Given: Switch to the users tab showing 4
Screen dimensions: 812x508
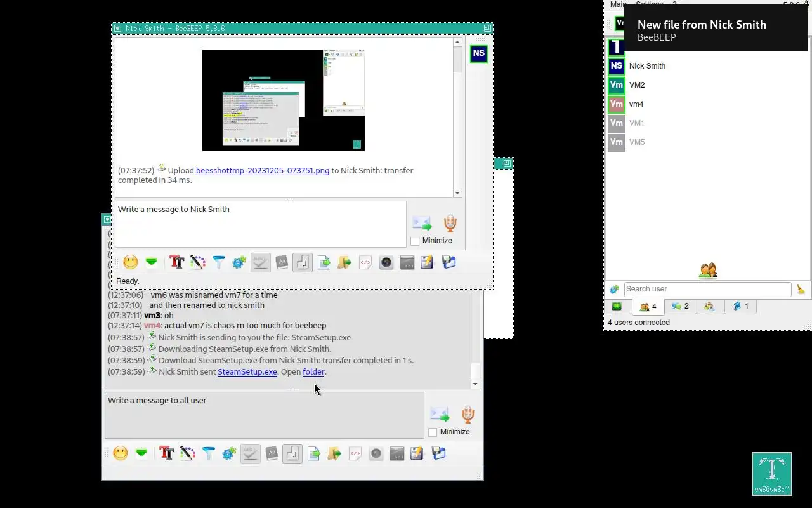Looking at the screenshot, I should click(x=648, y=306).
